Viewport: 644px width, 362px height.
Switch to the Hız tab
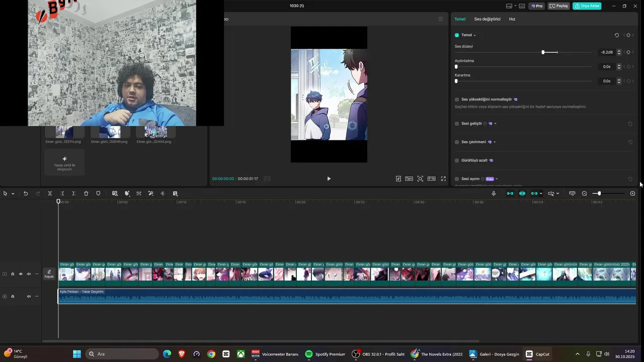[512, 19]
